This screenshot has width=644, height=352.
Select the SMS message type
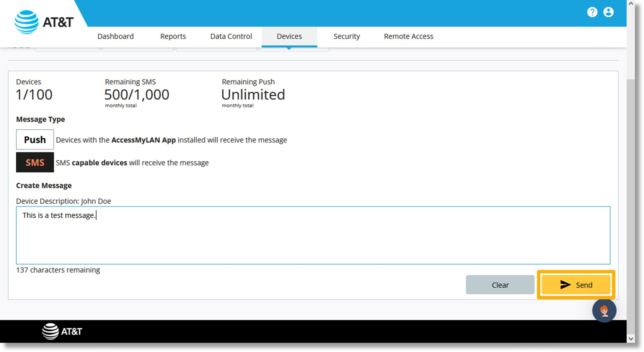35,162
